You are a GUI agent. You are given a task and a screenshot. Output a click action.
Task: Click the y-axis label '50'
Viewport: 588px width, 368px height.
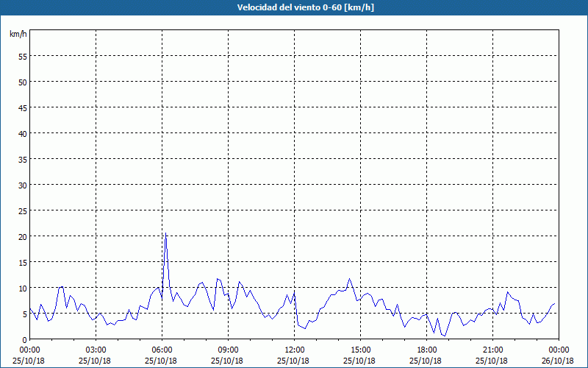(x=23, y=82)
